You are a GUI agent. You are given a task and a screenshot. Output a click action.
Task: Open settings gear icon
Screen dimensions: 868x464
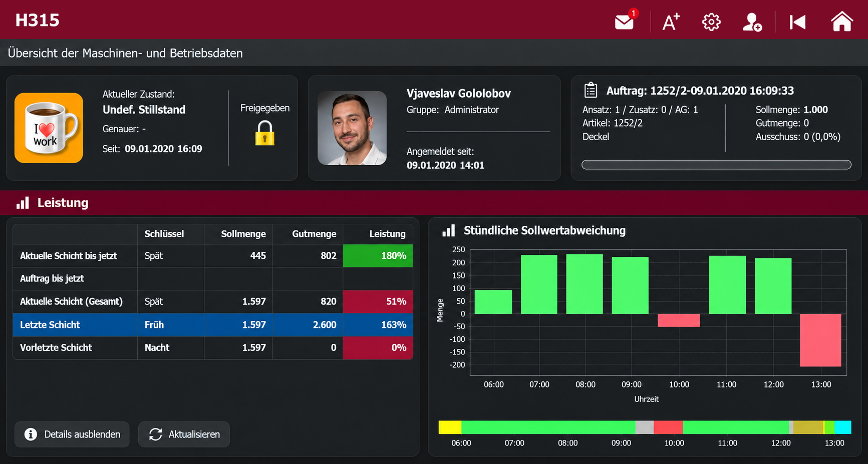(x=711, y=22)
